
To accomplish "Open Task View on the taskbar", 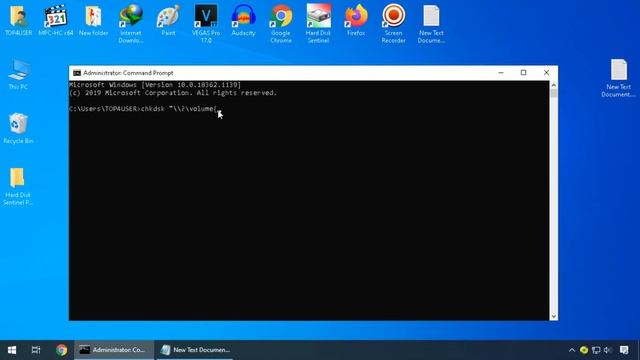I will (x=36, y=350).
